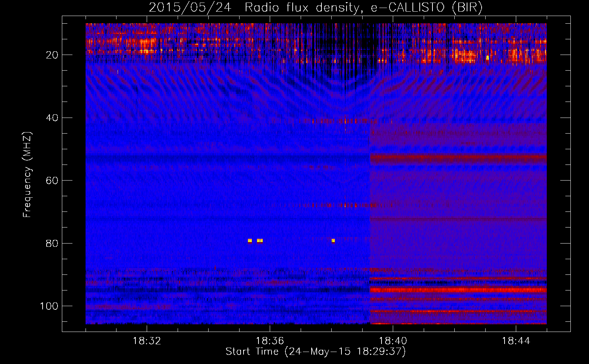Image resolution: width=589 pixels, height=364 pixels.
Task: Click the lone yellow marker past 18:38 at 80 MHz
Action: click(x=333, y=241)
